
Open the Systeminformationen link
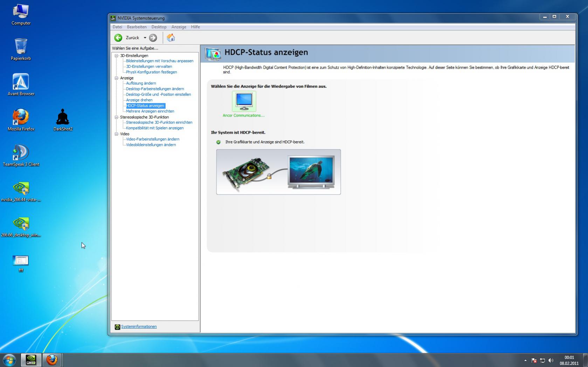[139, 326]
